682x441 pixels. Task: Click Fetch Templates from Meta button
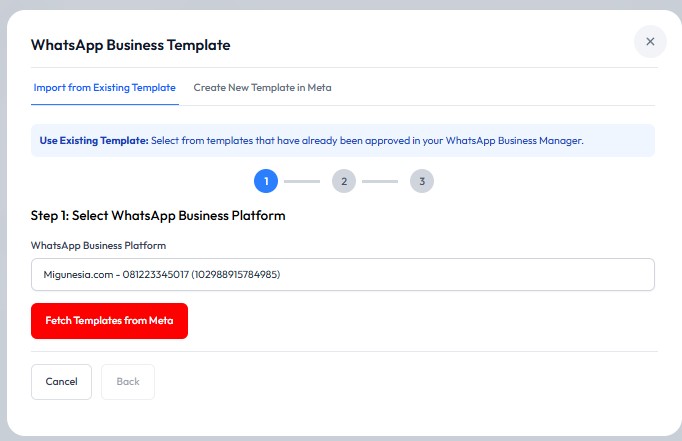(109, 321)
